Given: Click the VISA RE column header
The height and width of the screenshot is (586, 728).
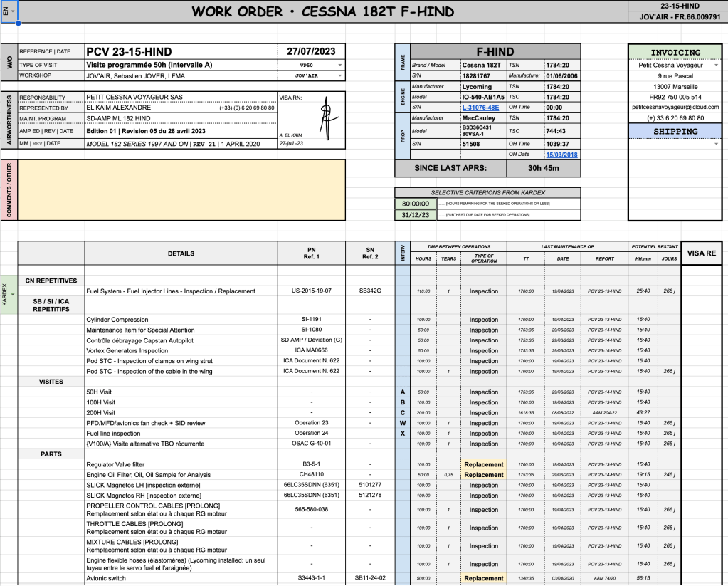Looking at the screenshot, I should tap(702, 253).
